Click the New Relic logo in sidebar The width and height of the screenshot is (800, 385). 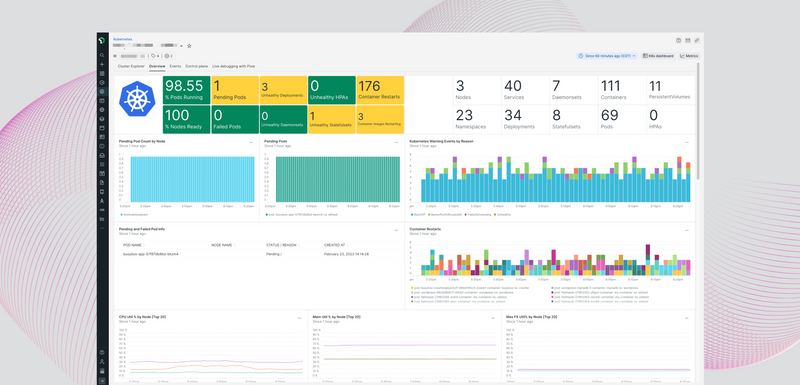click(x=102, y=40)
